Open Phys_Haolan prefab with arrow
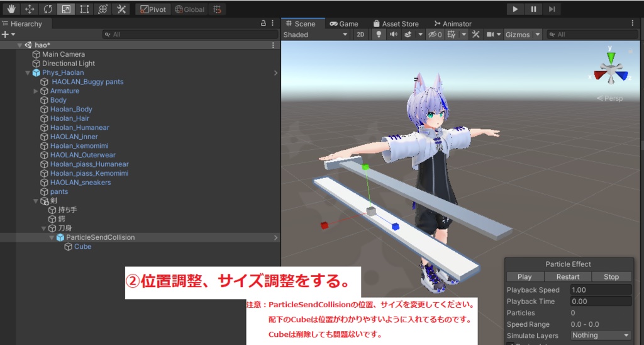The height and width of the screenshot is (345, 644). pos(275,73)
